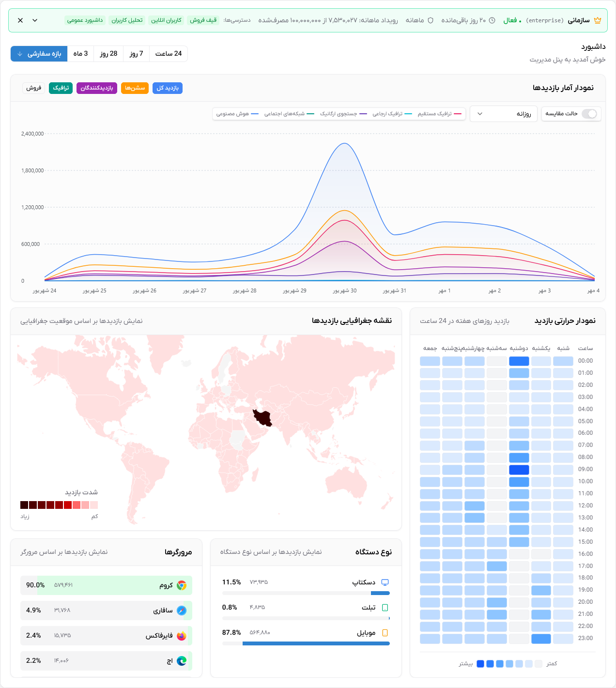Open the بازه سفارشی custom range dropdown
616x688 pixels.
(x=39, y=54)
